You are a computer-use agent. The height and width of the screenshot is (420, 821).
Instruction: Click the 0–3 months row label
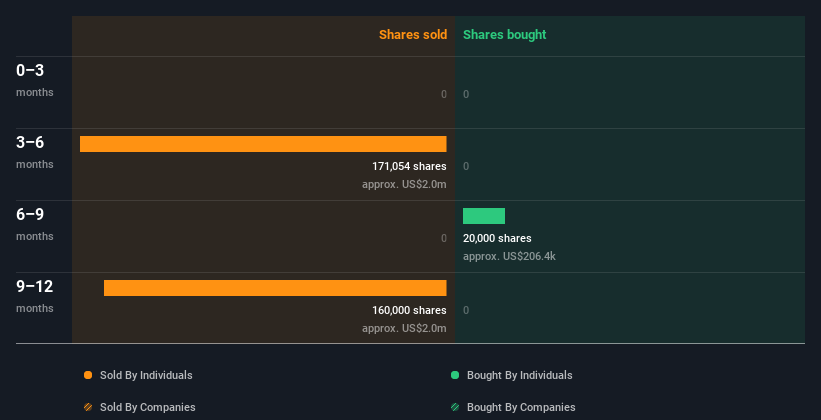click(35, 80)
